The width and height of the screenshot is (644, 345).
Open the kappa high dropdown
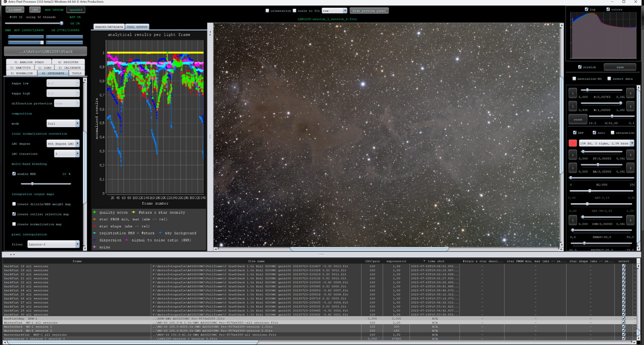[x=63, y=93]
